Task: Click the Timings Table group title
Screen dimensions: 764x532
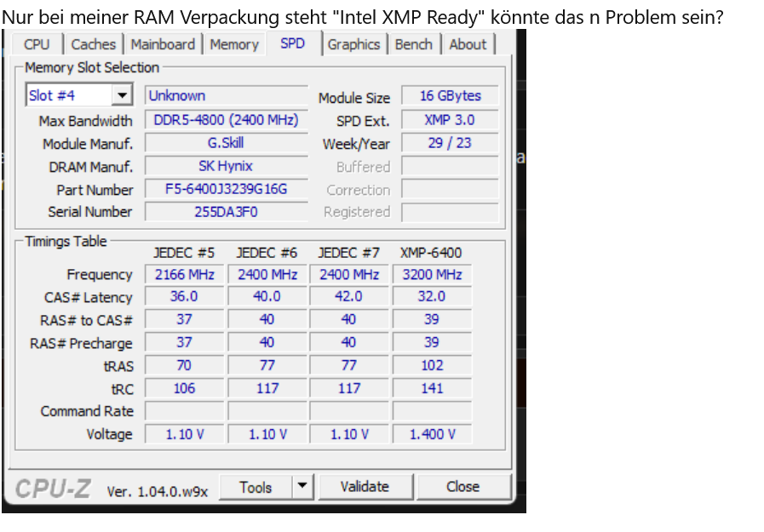Action: coord(66,241)
